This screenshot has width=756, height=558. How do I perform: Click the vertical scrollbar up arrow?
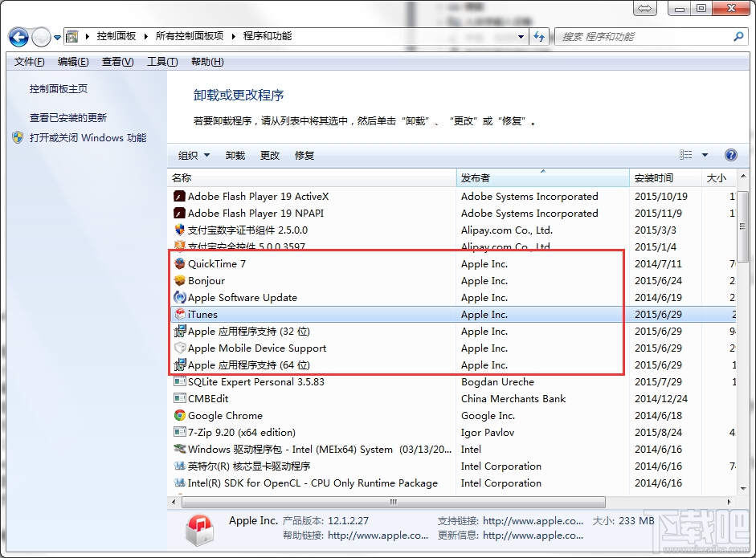(x=742, y=177)
